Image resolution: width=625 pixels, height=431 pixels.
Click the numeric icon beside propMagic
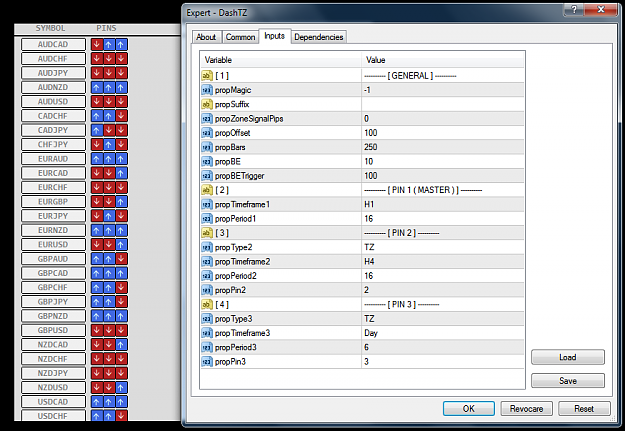pos(207,90)
